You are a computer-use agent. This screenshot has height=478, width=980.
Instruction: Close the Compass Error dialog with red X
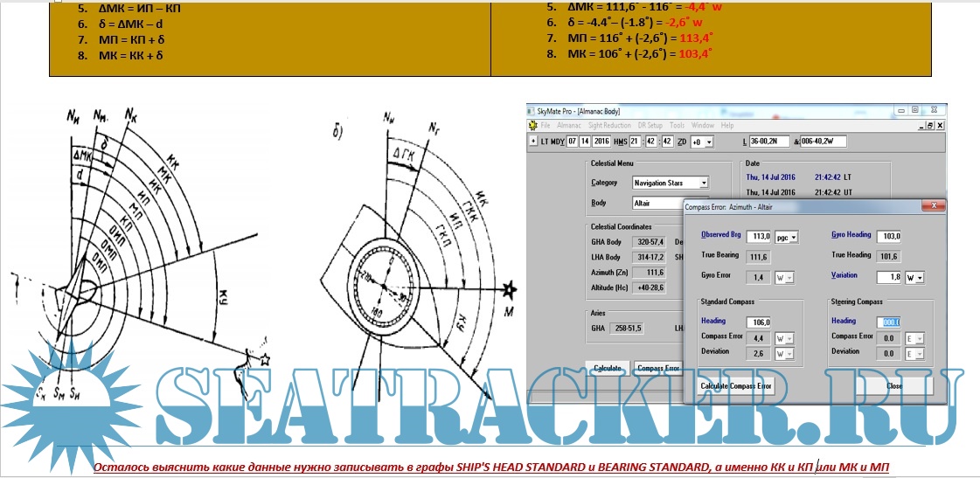point(935,206)
